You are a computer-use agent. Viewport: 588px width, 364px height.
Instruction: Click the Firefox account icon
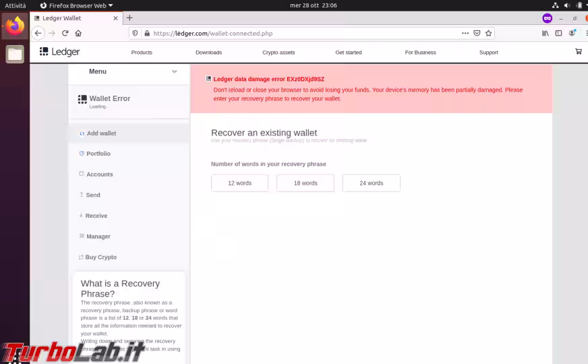[572, 33]
